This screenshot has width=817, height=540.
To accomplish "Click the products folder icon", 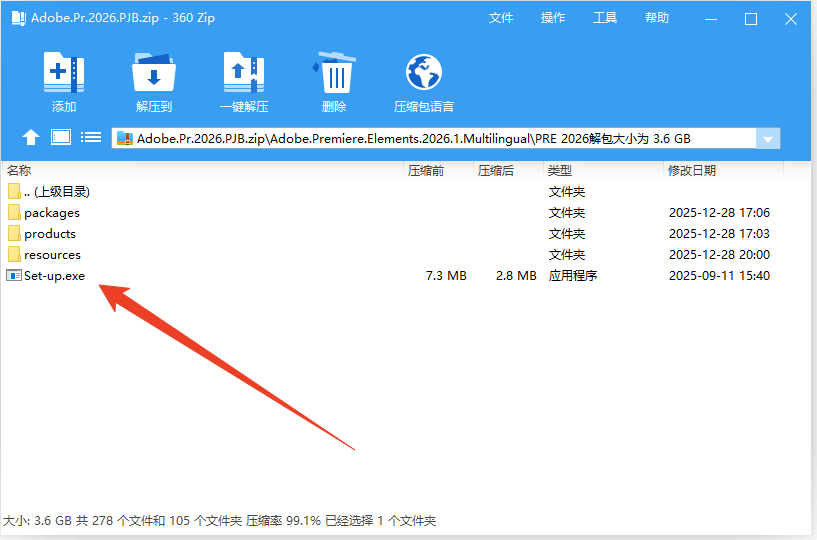I will pyautogui.click(x=15, y=233).
